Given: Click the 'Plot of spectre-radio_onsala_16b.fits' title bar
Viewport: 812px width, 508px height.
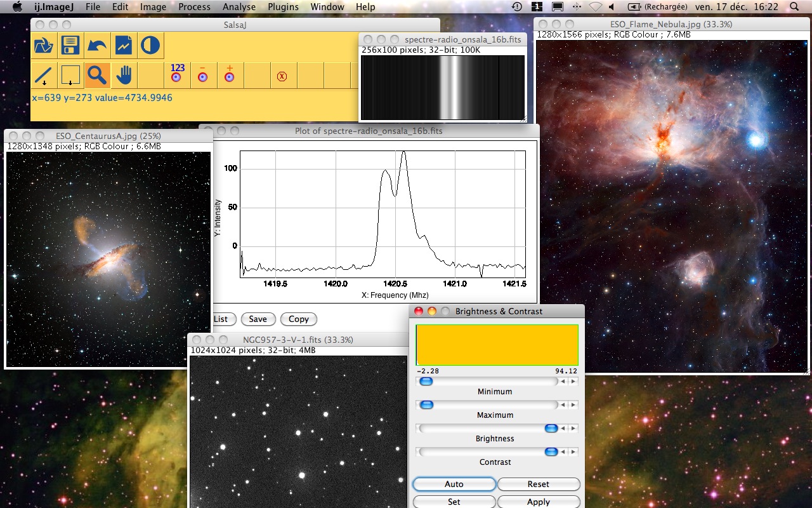Looking at the screenshot, I should pos(369,131).
